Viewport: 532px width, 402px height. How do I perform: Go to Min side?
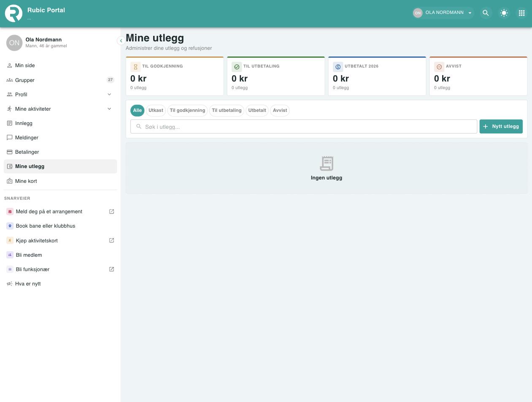pos(60,65)
